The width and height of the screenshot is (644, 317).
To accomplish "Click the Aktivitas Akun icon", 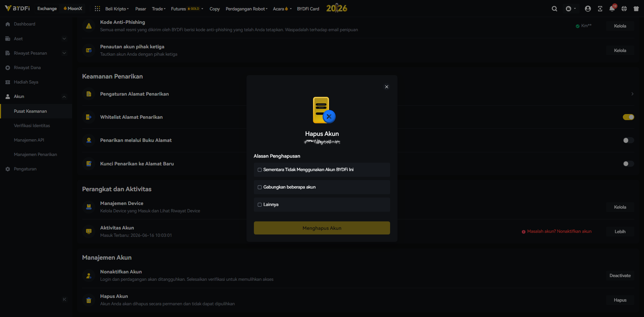I will coord(89,231).
